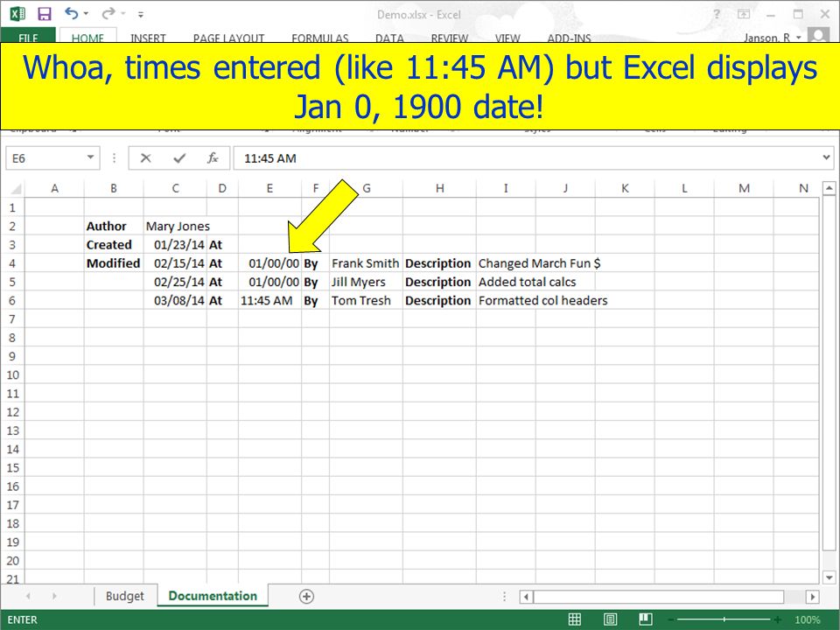Click the Select All corner triangle
The image size is (840, 630).
point(16,189)
